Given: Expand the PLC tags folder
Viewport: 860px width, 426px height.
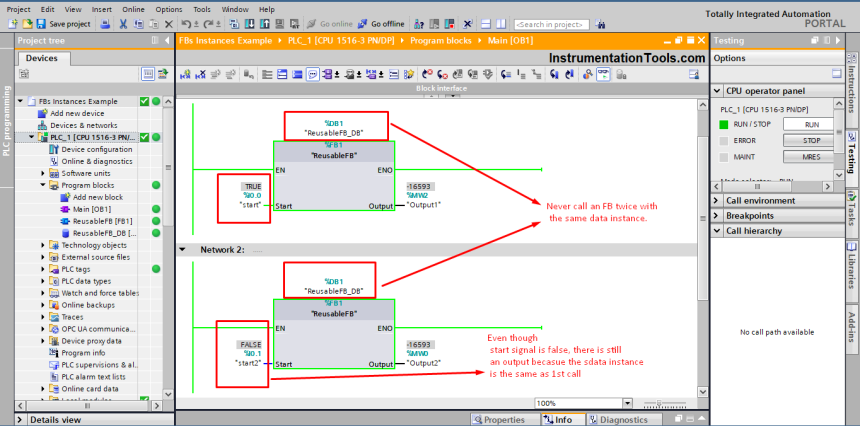Looking at the screenshot, I should tap(43, 269).
